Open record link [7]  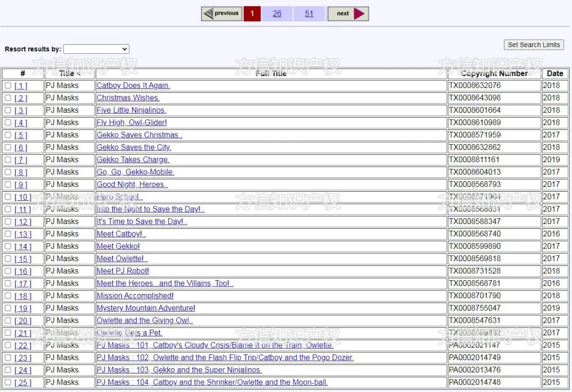[21, 160]
